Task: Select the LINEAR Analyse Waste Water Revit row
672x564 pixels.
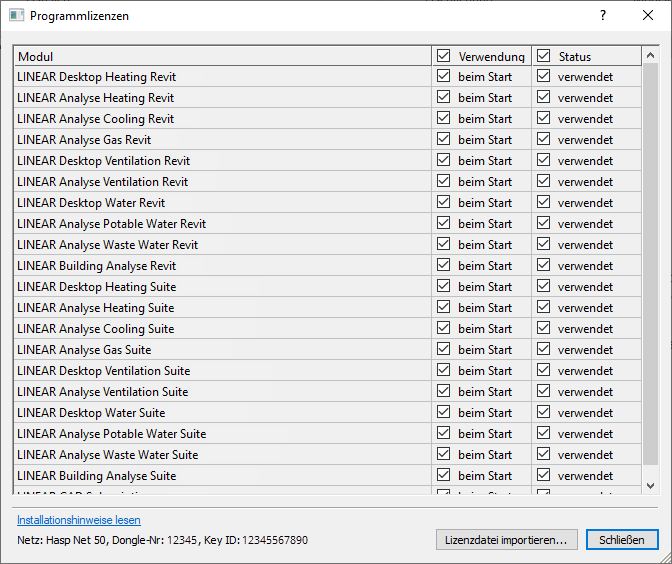Action: click(x=328, y=245)
